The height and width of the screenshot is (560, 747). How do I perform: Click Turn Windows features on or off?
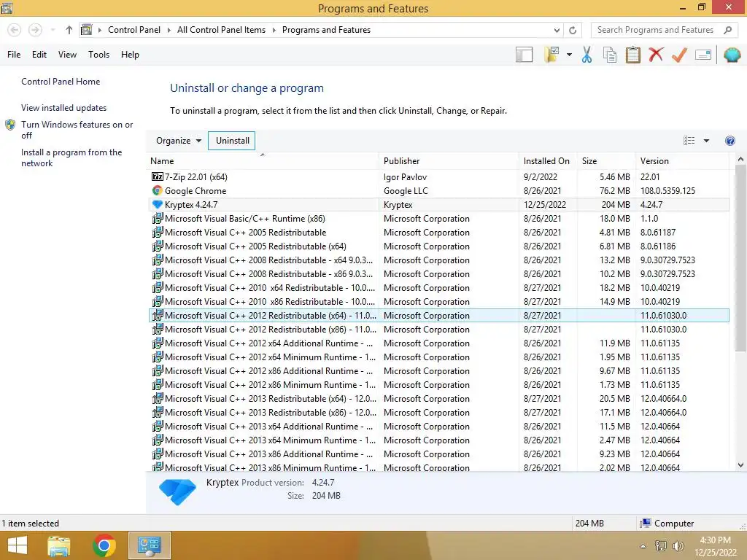pyautogui.click(x=77, y=130)
